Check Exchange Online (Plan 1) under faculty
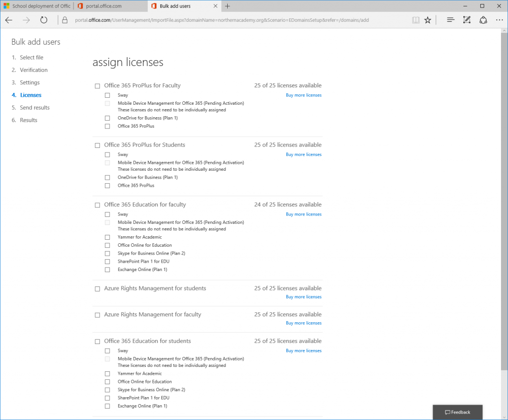Image resolution: width=508 pixels, height=420 pixels. click(107, 270)
